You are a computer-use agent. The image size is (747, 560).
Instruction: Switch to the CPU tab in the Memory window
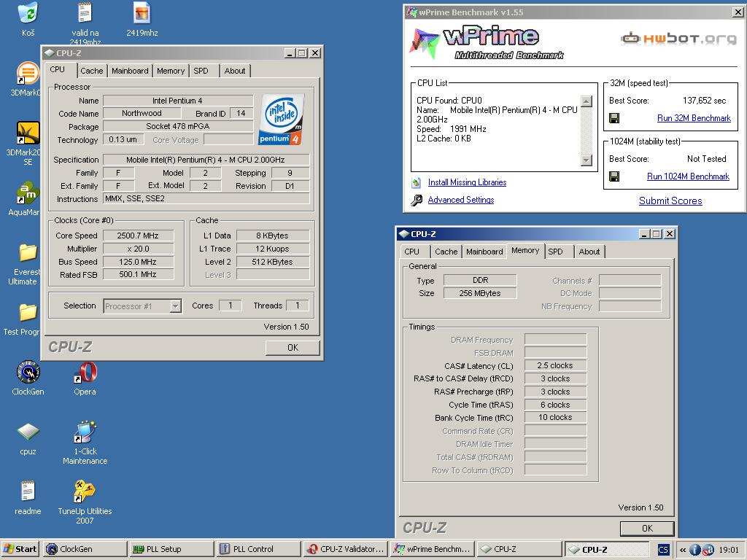click(412, 252)
